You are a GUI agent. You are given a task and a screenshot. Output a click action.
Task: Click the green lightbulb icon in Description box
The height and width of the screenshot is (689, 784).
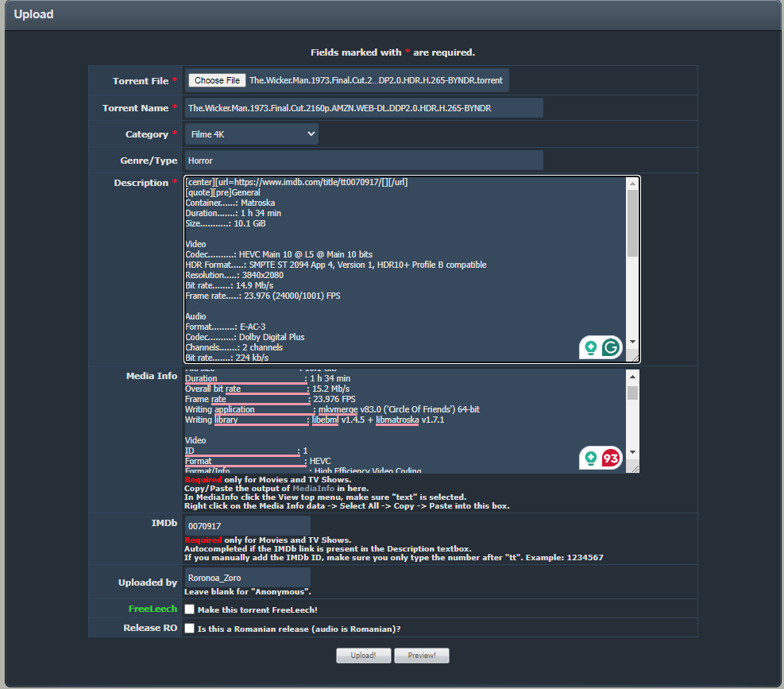tap(591, 347)
